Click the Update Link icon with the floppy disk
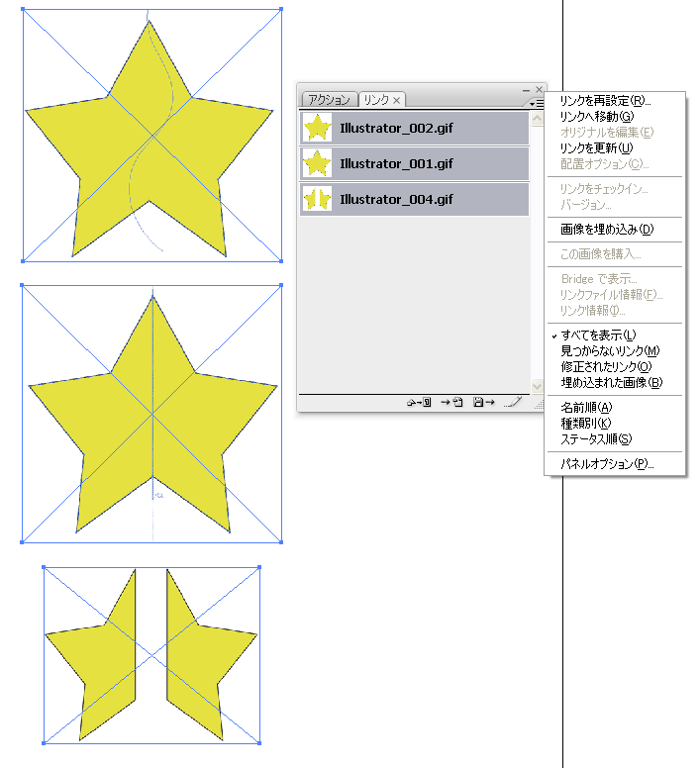The height and width of the screenshot is (768, 700). click(483, 403)
